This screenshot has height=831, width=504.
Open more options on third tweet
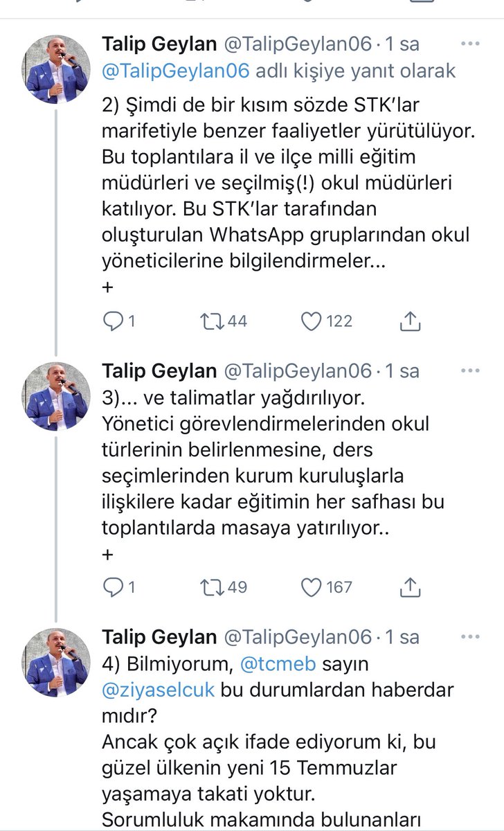[470, 637]
